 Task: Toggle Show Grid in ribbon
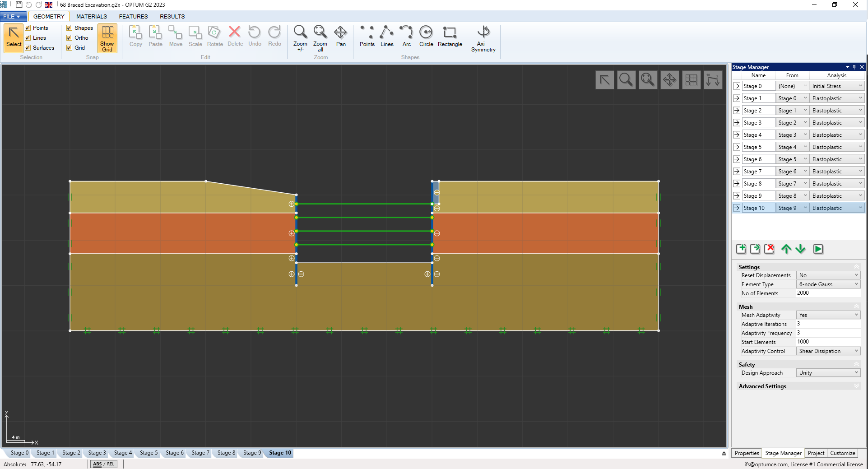107,38
